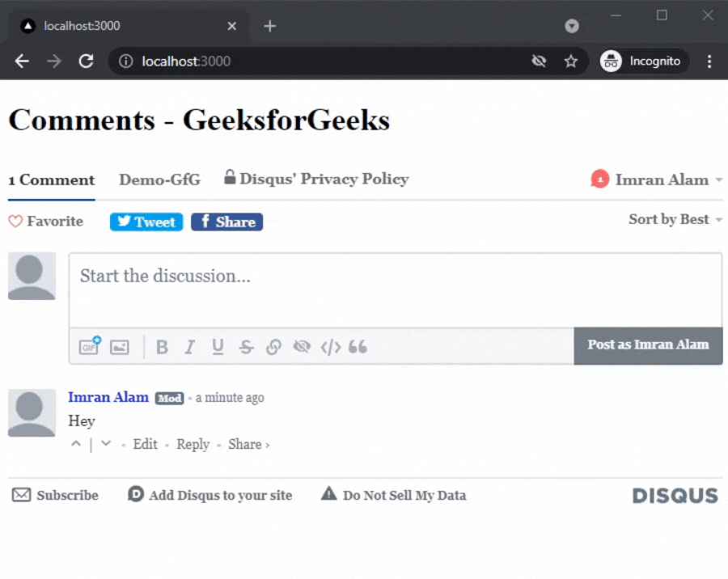Upvote the Hey comment
This screenshot has height=579, width=728.
[76, 443]
